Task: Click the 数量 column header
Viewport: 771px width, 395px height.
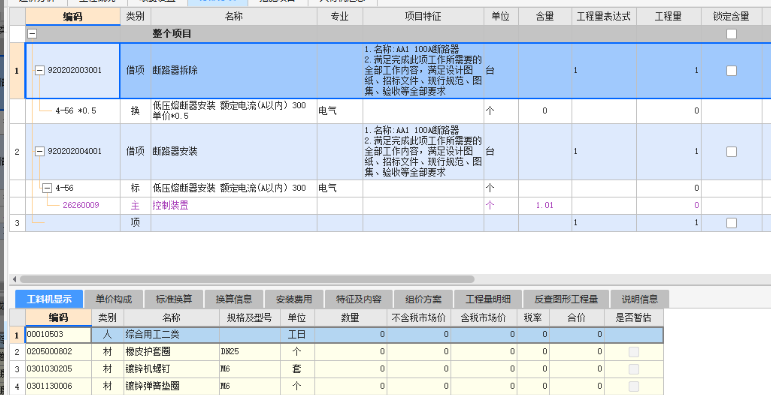Action: click(350, 318)
